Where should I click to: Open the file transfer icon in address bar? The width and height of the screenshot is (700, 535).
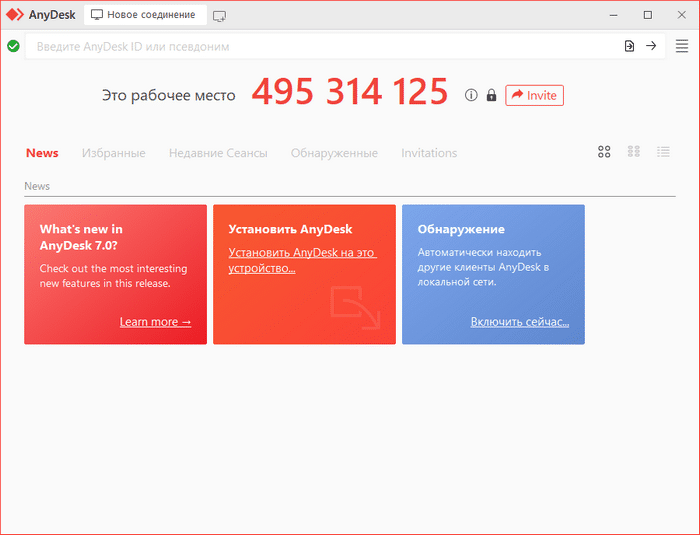[x=629, y=46]
